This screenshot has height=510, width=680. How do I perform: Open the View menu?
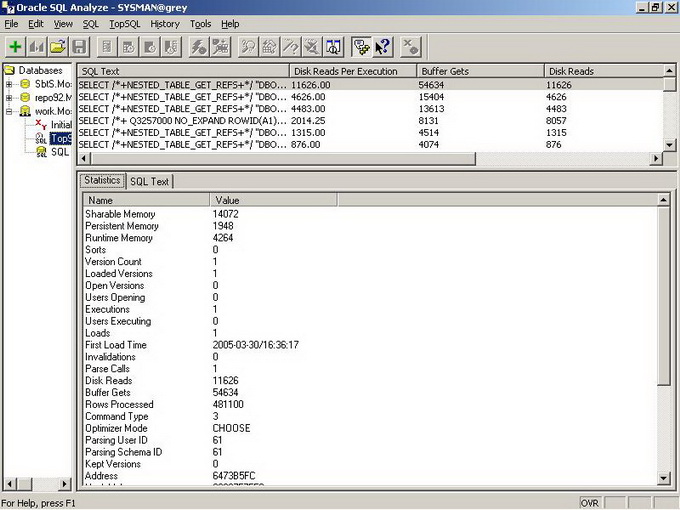(x=63, y=24)
